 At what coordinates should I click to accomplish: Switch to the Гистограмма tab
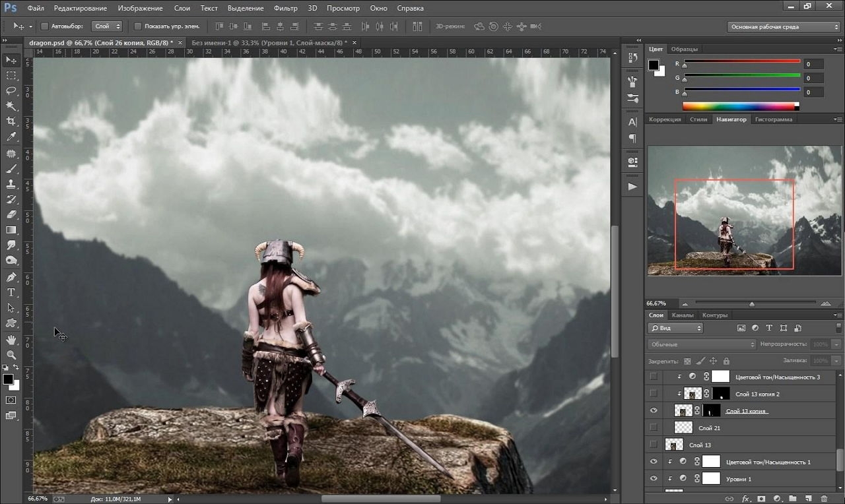click(x=774, y=119)
